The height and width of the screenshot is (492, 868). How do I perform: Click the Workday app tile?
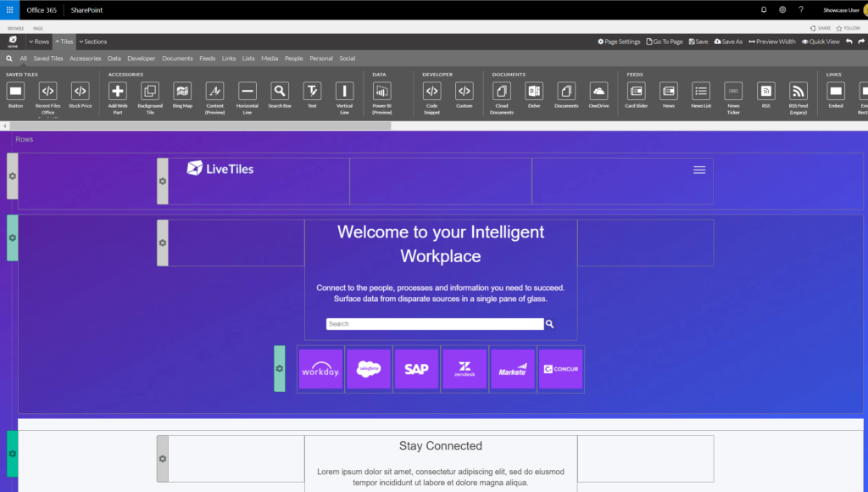tap(320, 369)
